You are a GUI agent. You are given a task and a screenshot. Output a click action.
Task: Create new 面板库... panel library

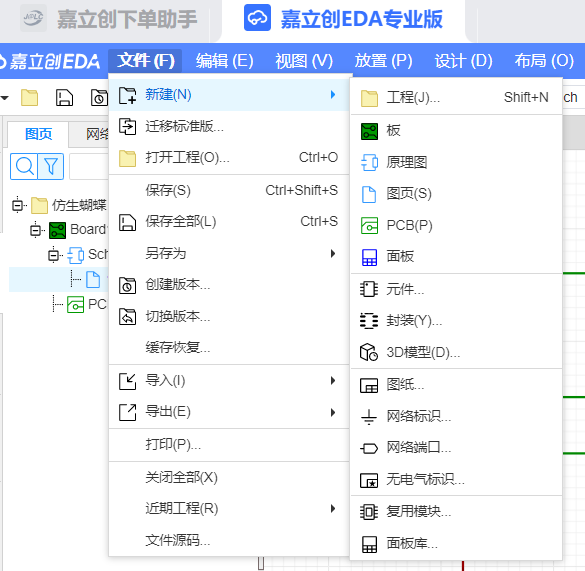coord(456,543)
